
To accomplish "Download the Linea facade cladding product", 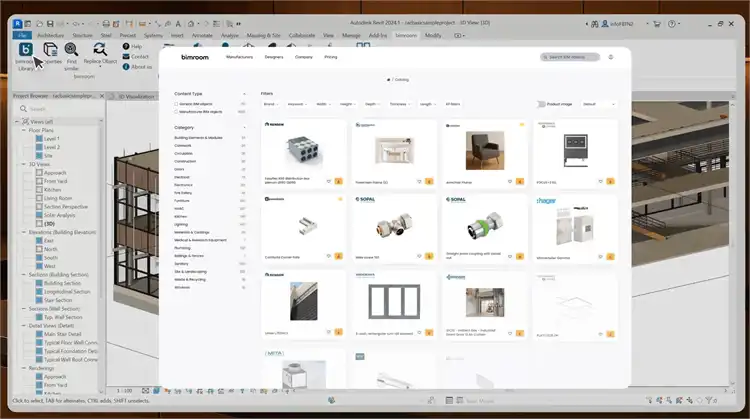I will pos(339,332).
